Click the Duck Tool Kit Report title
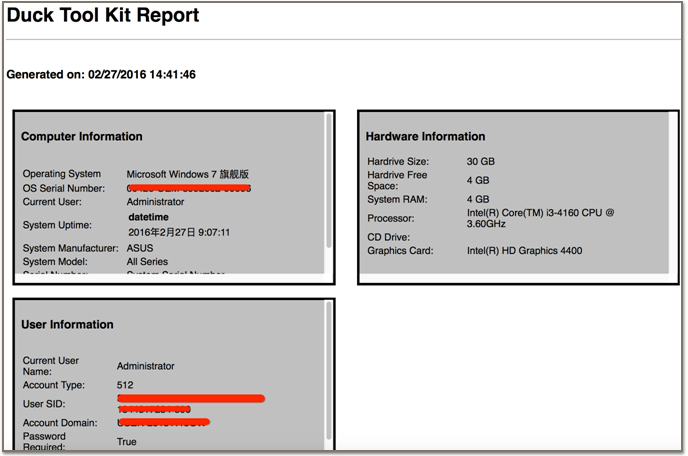 (x=104, y=16)
